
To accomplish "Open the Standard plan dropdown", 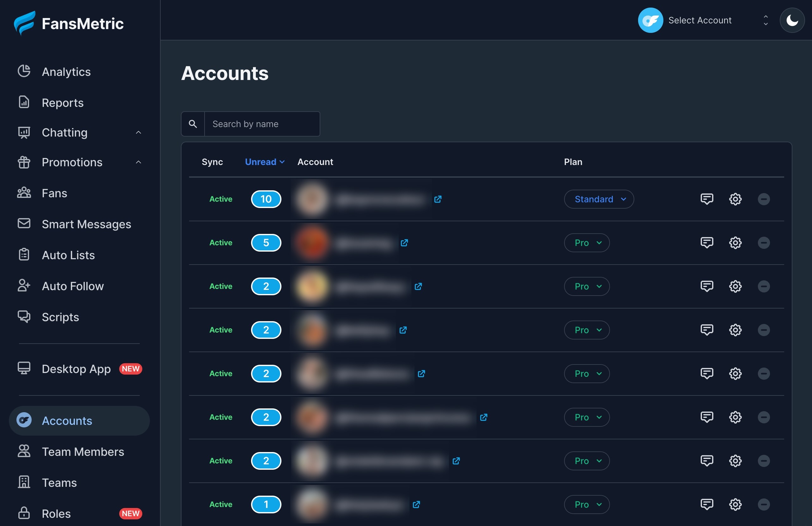I will [599, 199].
